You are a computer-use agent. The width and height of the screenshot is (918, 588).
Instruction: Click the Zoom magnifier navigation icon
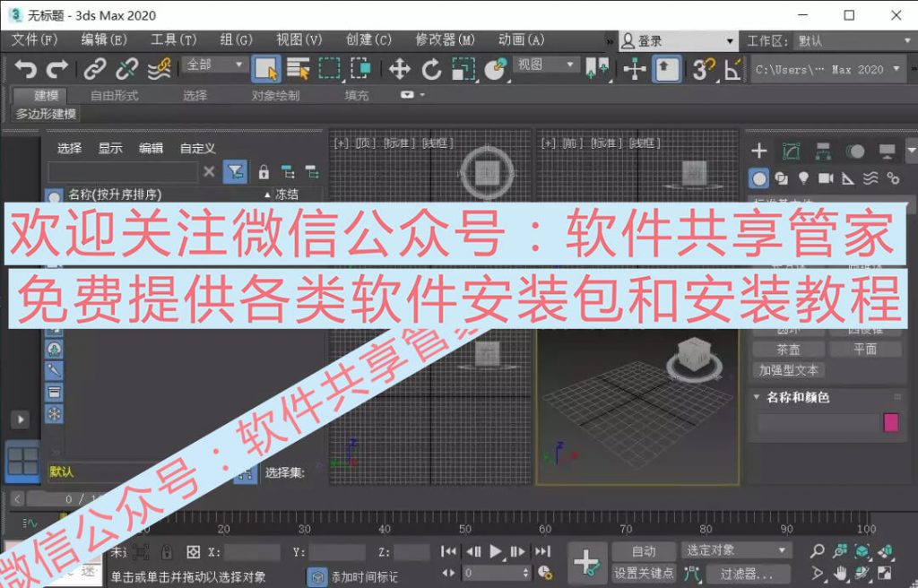click(x=817, y=551)
